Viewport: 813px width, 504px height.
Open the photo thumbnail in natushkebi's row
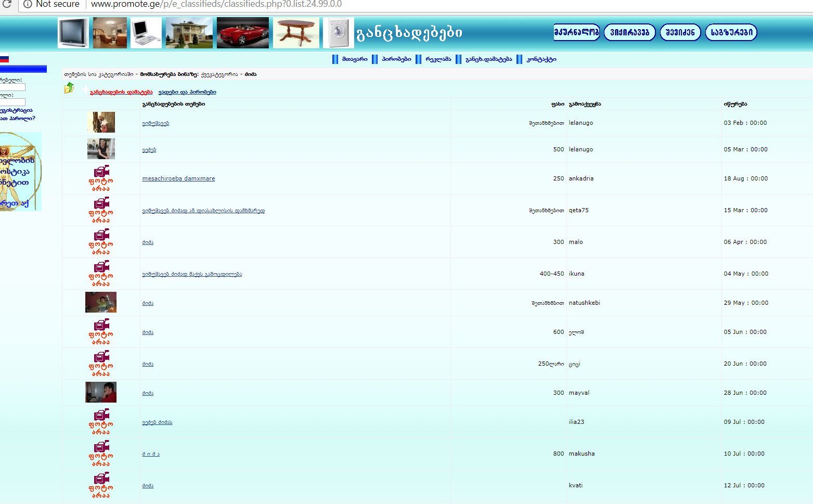click(101, 302)
